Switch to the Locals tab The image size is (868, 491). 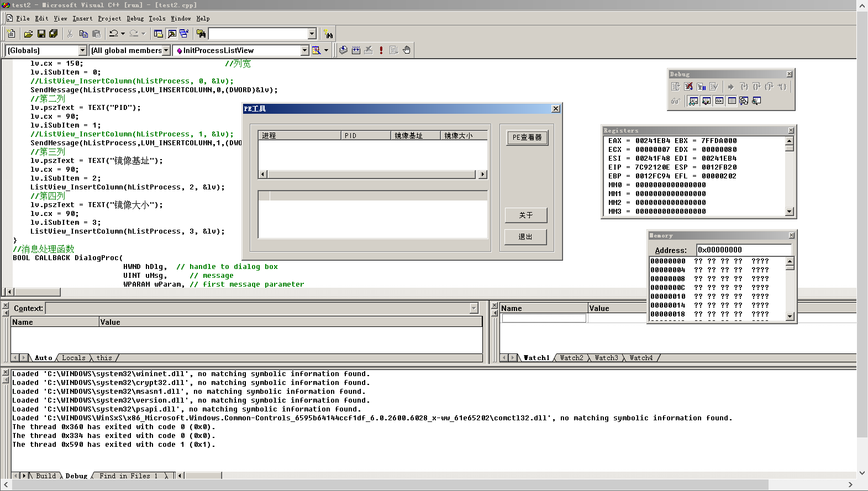tap(73, 358)
